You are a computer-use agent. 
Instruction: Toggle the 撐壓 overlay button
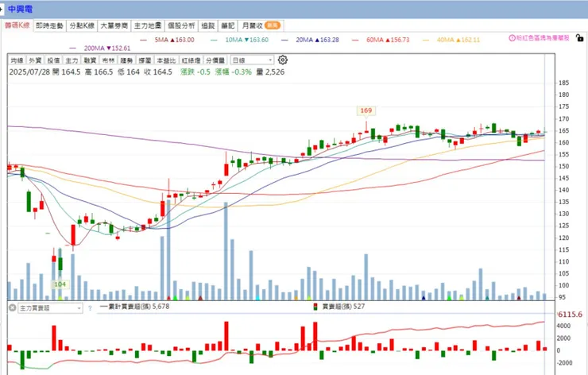click(145, 60)
